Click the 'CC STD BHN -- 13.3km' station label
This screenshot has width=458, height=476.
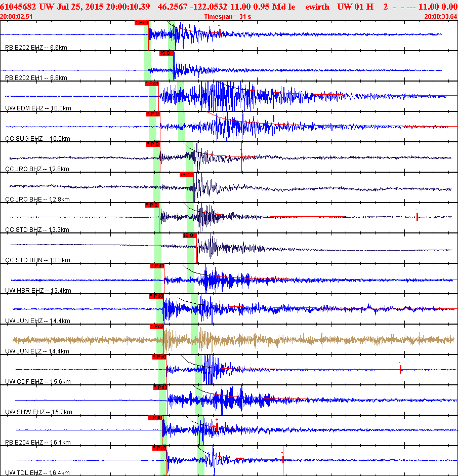(x=37, y=260)
